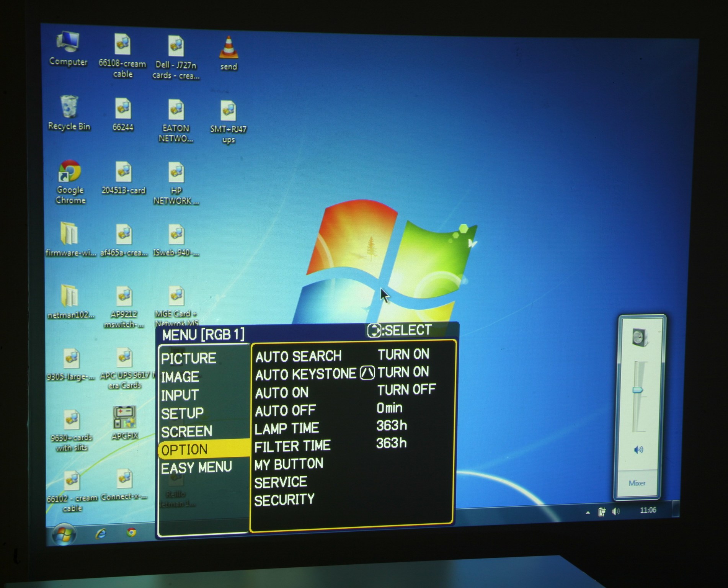Open the send VLC cone icon
The height and width of the screenshot is (588, 728).
pos(229,53)
